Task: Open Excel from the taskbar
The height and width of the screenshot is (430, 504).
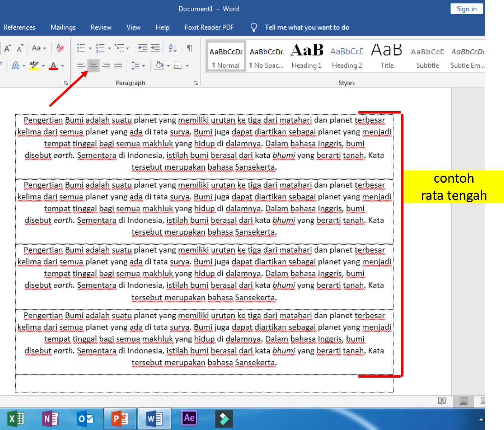Action: coord(16,419)
